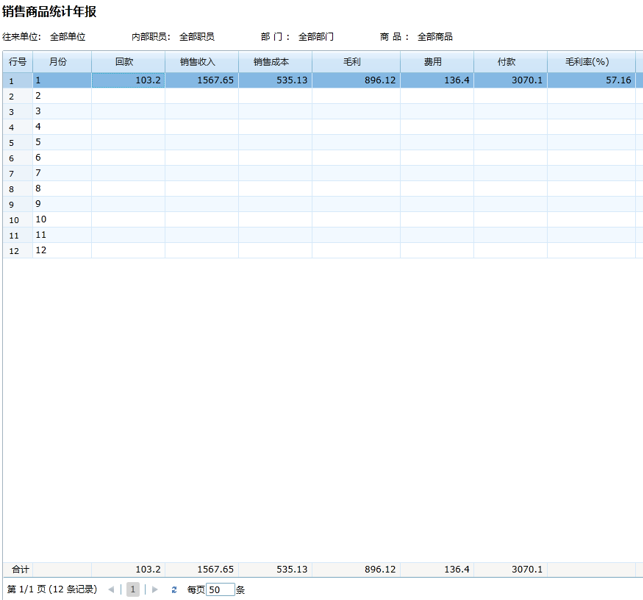Click the records per page input field
Screen dimensions: 643x600
click(x=220, y=590)
